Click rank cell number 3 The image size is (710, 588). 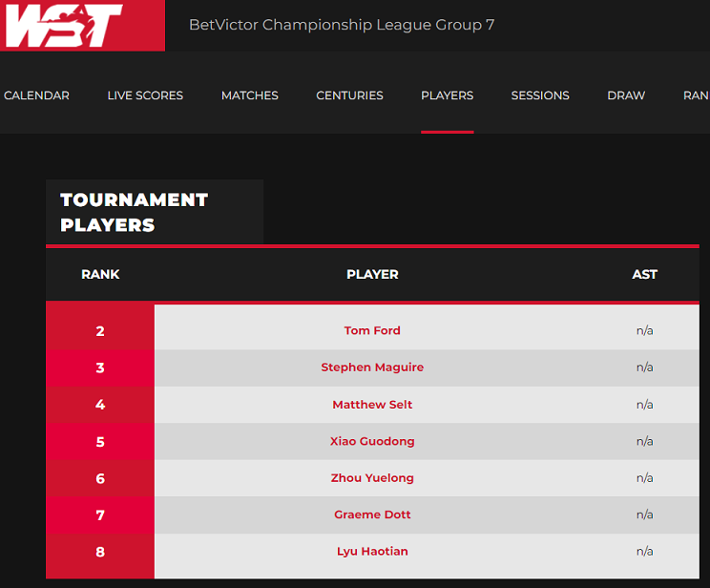100,367
